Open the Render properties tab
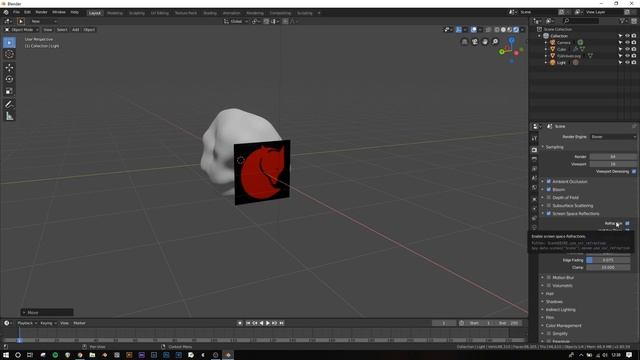Image resolution: width=640 pixels, height=360 pixels. (534, 150)
